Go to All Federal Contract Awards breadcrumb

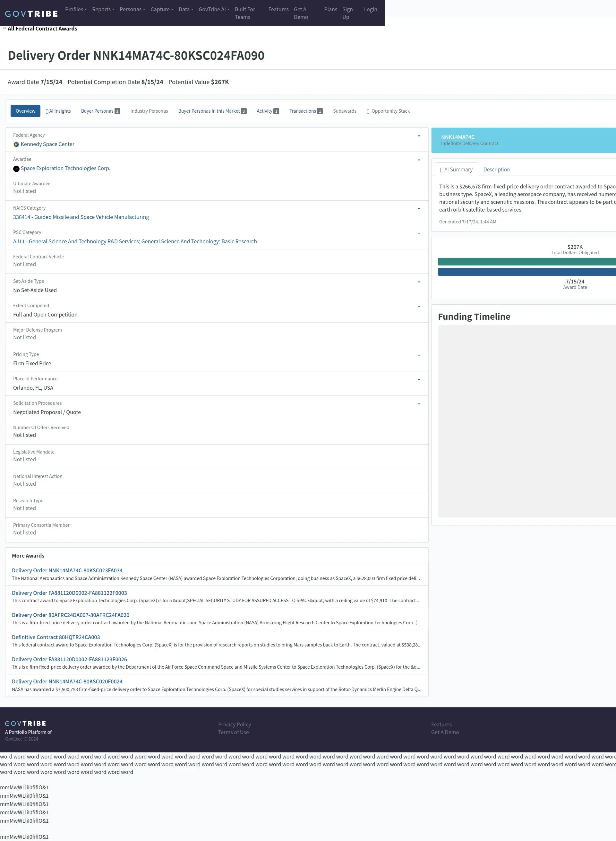(42, 29)
